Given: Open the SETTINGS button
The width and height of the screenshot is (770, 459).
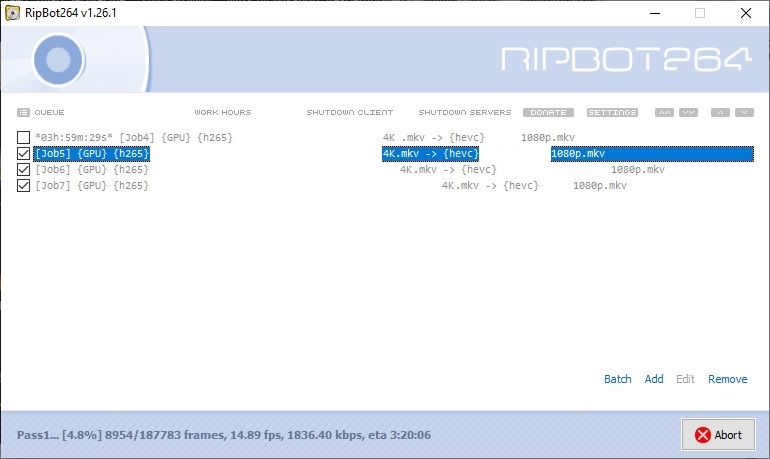Looking at the screenshot, I should (x=612, y=112).
